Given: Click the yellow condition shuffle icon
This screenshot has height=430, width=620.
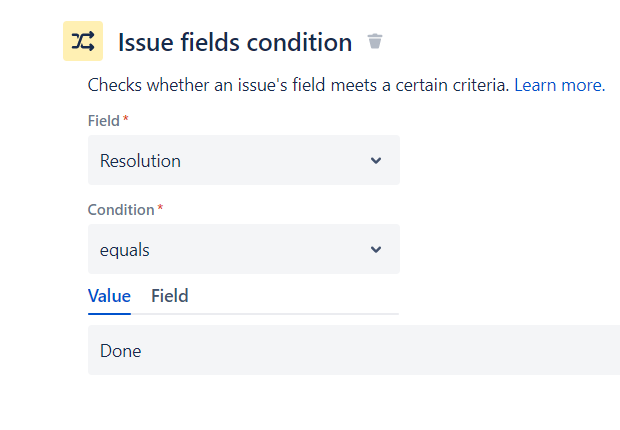Looking at the screenshot, I should tap(83, 41).
